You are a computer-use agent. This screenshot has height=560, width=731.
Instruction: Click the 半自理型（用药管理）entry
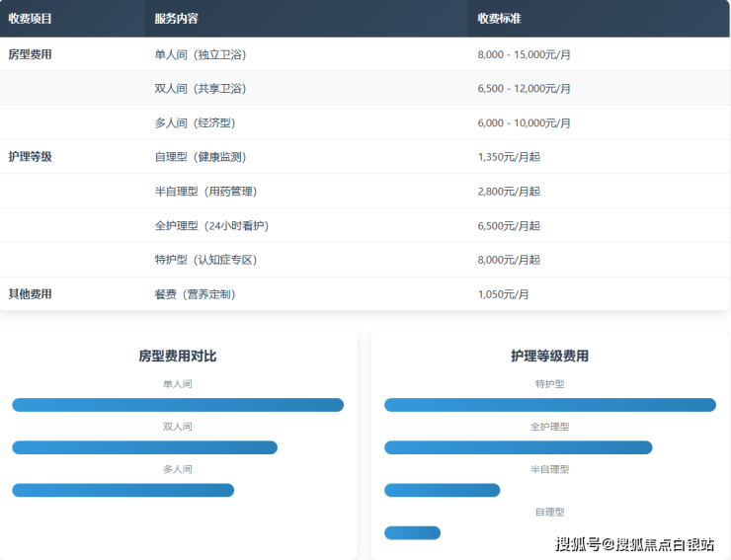point(206,192)
